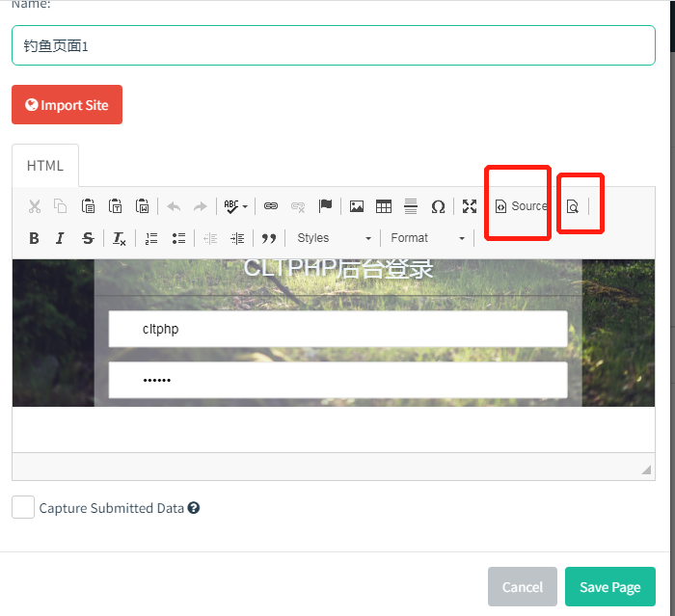Click the editor resize handle corner
Image resolution: width=675 pixels, height=616 pixels.
(x=646, y=469)
